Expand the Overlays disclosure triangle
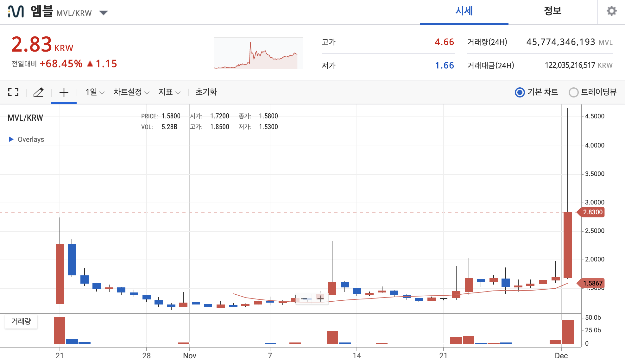625x364 pixels. click(11, 139)
